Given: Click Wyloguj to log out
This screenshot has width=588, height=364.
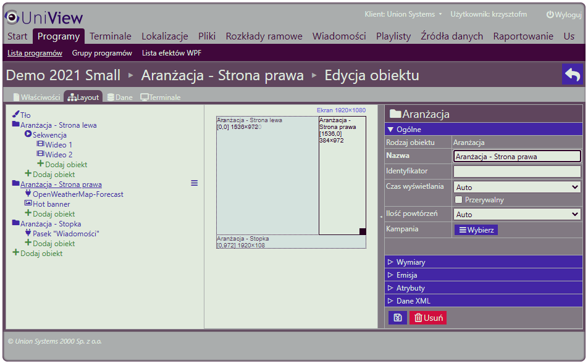Looking at the screenshot, I should (564, 15).
